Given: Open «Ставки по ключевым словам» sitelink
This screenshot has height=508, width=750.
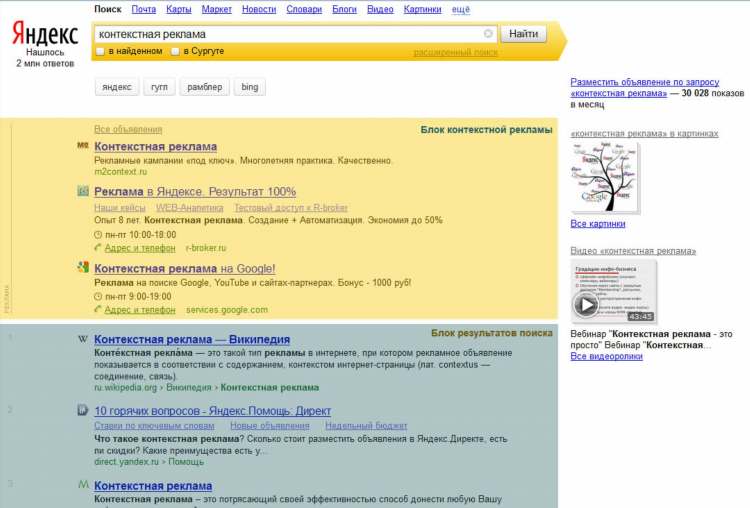Looking at the screenshot, I should [154, 426].
